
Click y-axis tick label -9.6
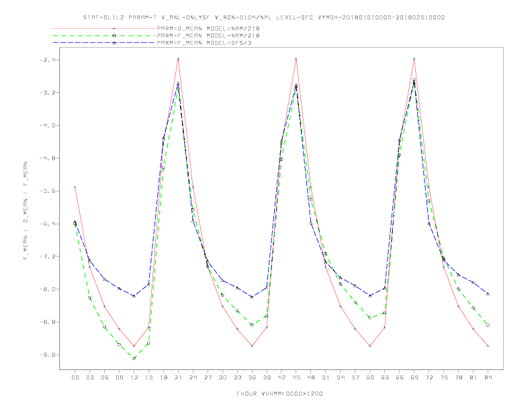coord(48,355)
